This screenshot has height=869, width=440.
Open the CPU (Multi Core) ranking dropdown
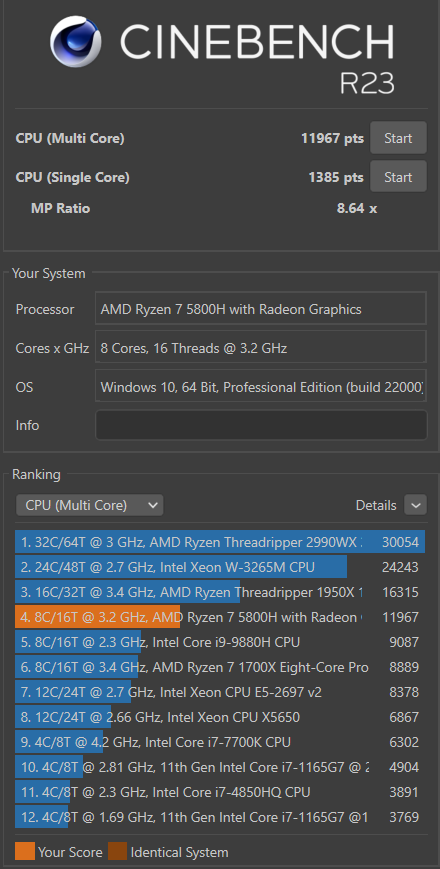coord(89,505)
